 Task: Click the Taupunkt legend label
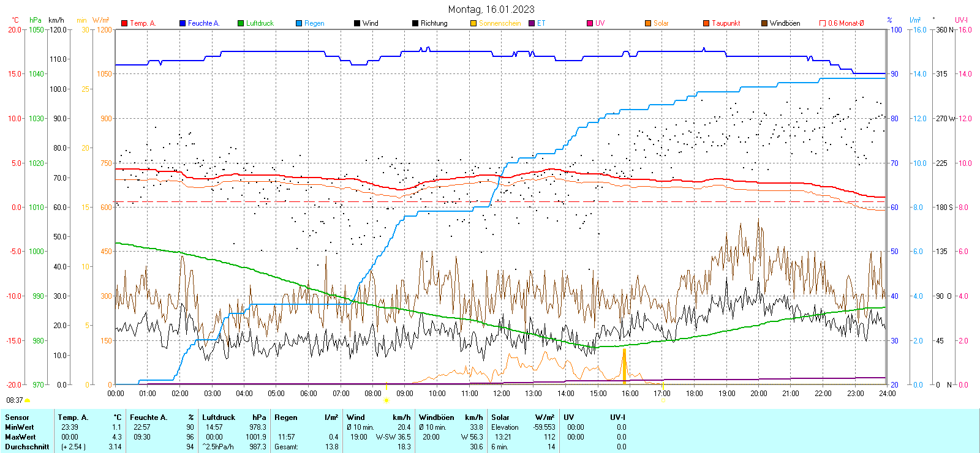pos(726,23)
